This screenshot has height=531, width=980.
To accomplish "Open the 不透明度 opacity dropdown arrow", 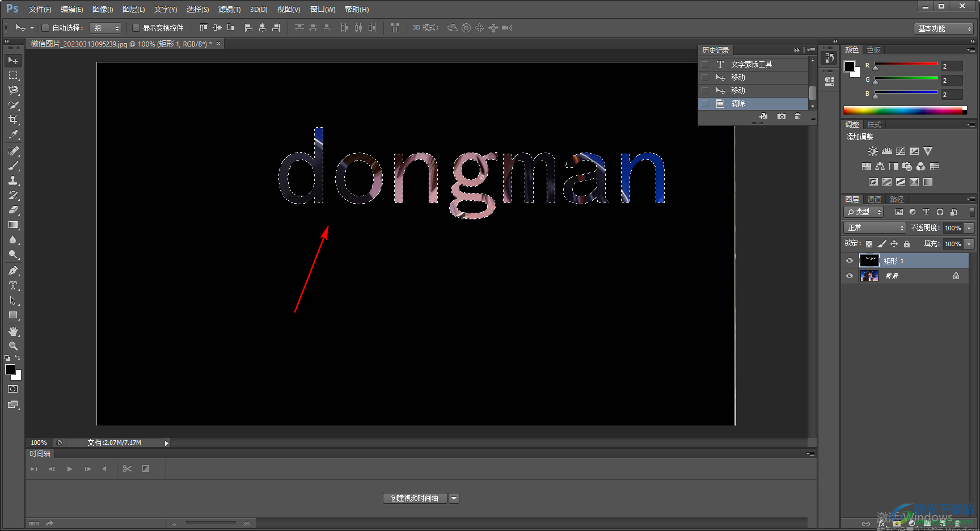I will [x=969, y=228].
